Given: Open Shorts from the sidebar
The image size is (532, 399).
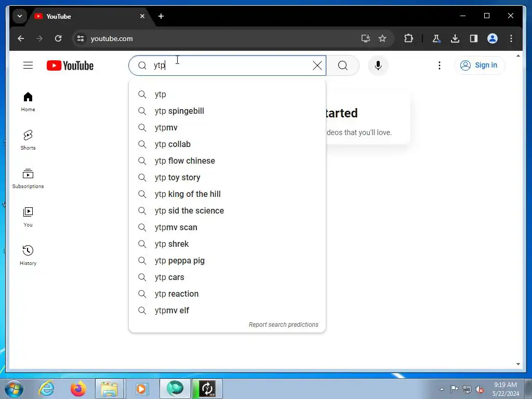Looking at the screenshot, I should (x=28, y=140).
